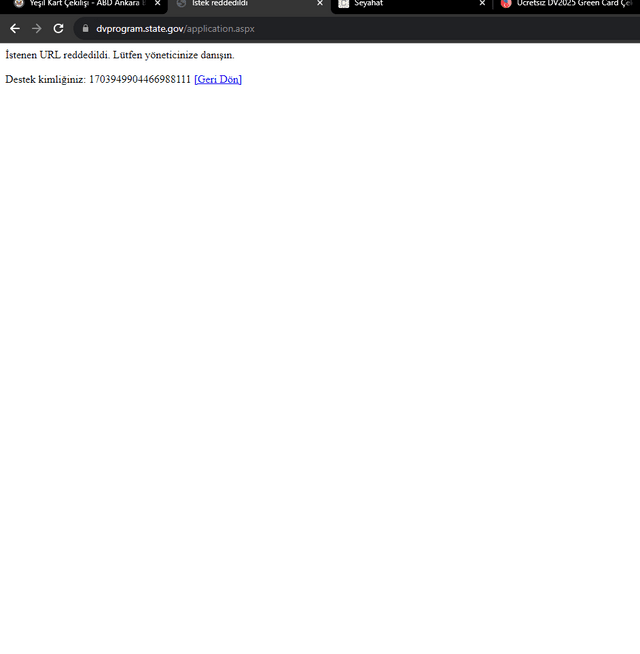This screenshot has height=654, width=640.
Task: Close the Seyahat tab
Action: (482, 3)
